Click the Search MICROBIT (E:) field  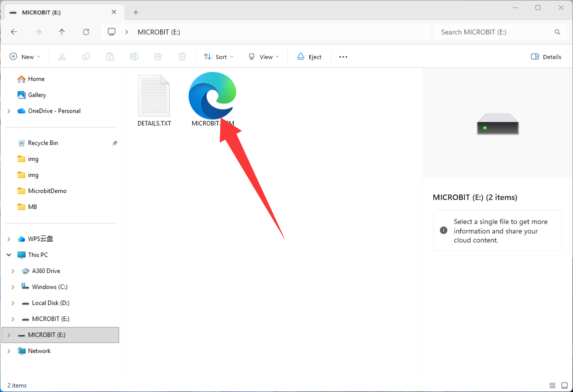pyautogui.click(x=500, y=32)
